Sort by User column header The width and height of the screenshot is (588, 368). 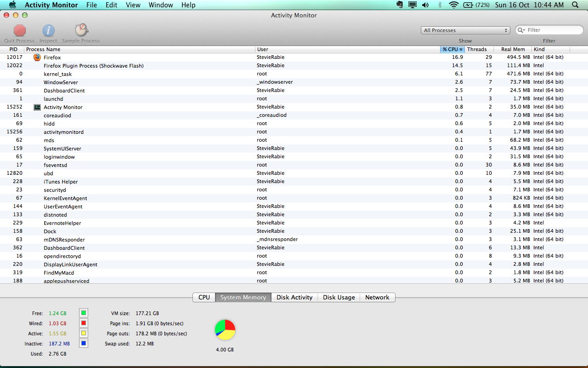[348, 49]
